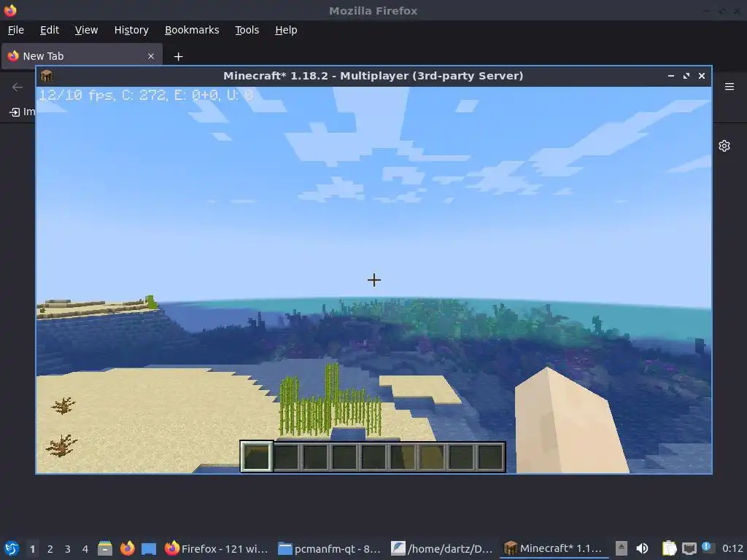747x560 pixels.
Task: Open clipboard manager tray icon
Action: point(669,548)
